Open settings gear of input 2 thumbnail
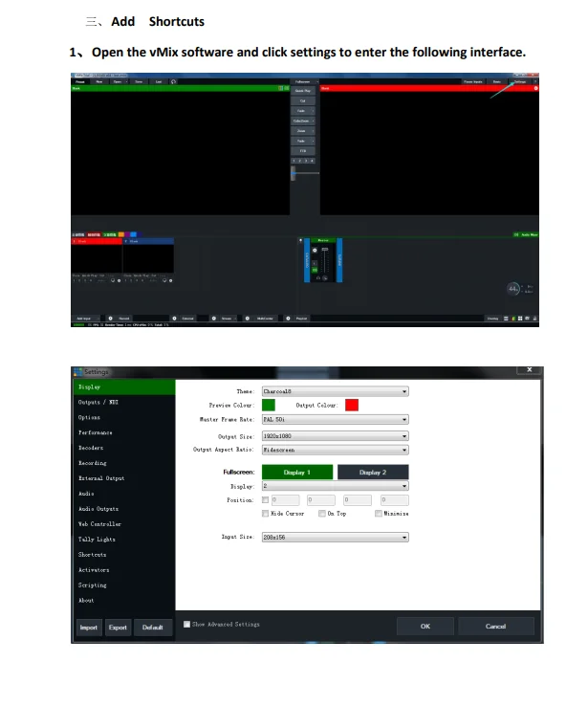The image size is (588, 706). pos(170,280)
